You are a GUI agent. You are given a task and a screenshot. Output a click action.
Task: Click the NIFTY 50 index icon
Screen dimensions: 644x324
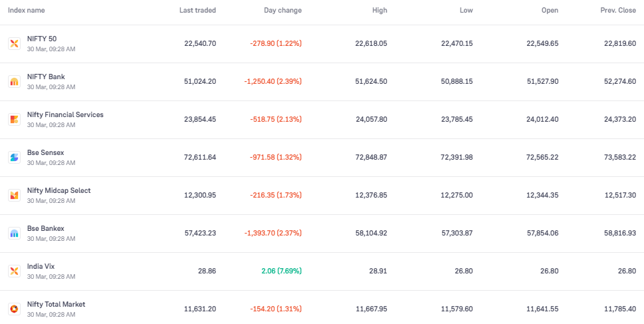click(14, 44)
